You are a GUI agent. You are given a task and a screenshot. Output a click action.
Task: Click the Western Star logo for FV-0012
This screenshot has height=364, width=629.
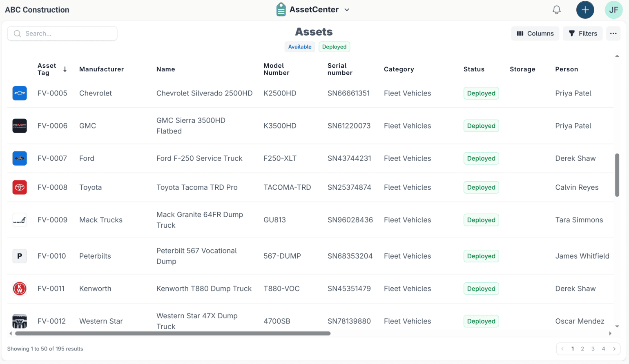[20, 321]
